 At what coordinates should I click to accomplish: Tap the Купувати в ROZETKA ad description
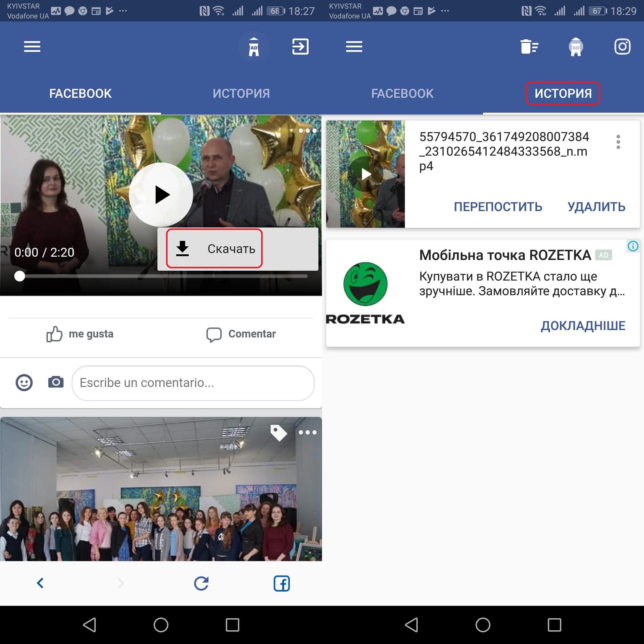pyautogui.click(x=522, y=284)
